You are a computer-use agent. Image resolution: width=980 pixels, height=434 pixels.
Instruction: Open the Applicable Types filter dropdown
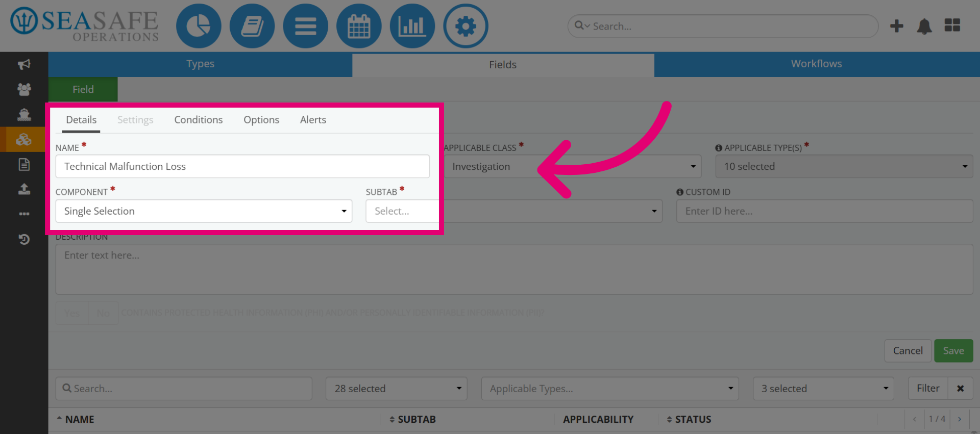pyautogui.click(x=610, y=389)
